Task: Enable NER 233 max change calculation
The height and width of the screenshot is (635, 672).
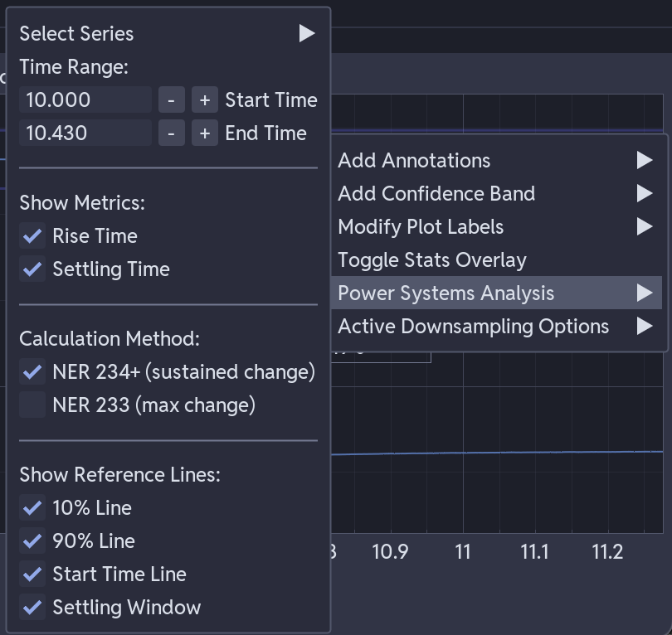Action: 32,405
